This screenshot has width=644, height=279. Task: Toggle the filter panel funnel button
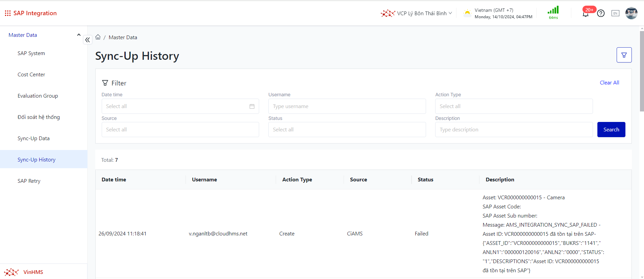click(624, 55)
